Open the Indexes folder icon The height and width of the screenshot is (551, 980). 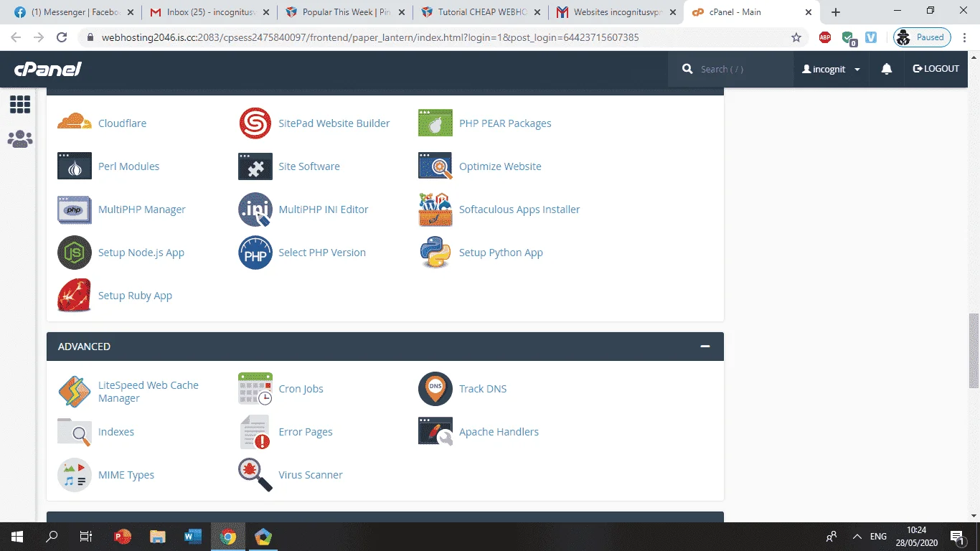75,432
